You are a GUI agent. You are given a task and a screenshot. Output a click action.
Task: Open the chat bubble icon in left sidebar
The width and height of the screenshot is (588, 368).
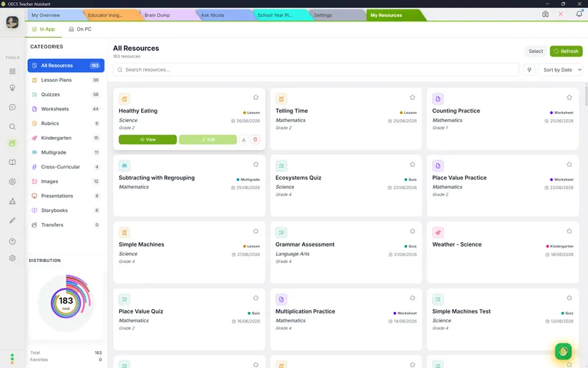pyautogui.click(x=12, y=107)
